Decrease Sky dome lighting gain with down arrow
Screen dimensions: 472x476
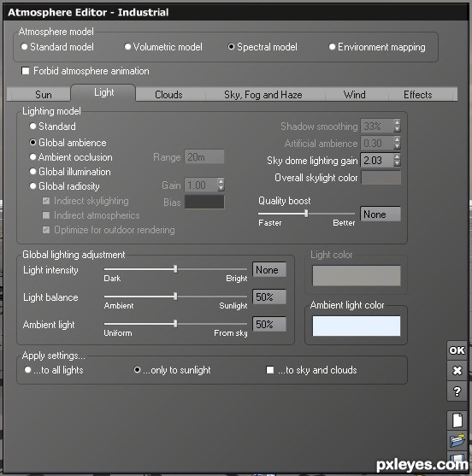[397, 163]
